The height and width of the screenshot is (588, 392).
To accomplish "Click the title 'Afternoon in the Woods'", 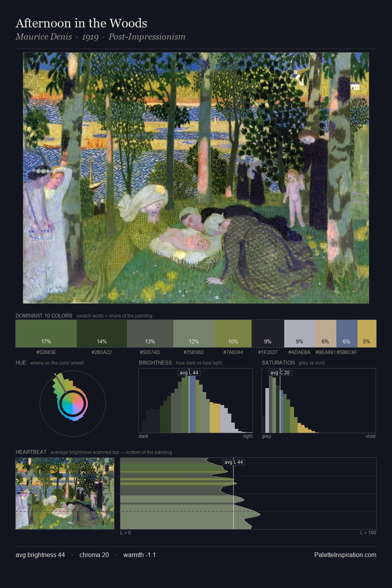I will (82, 23).
